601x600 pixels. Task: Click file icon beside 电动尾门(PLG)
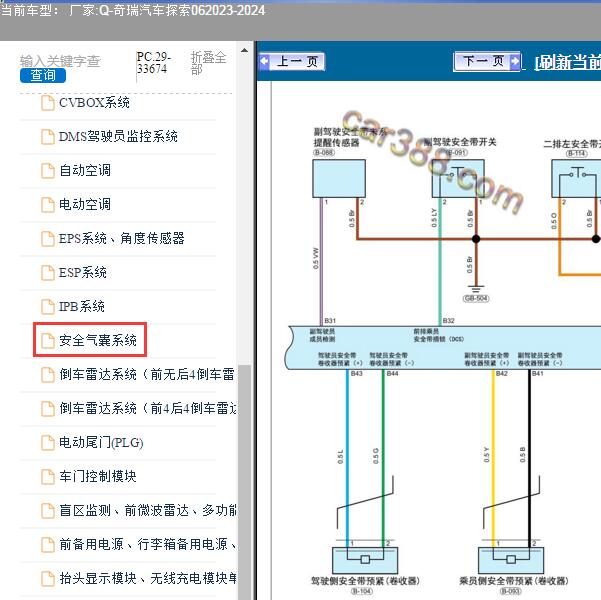tap(48, 442)
